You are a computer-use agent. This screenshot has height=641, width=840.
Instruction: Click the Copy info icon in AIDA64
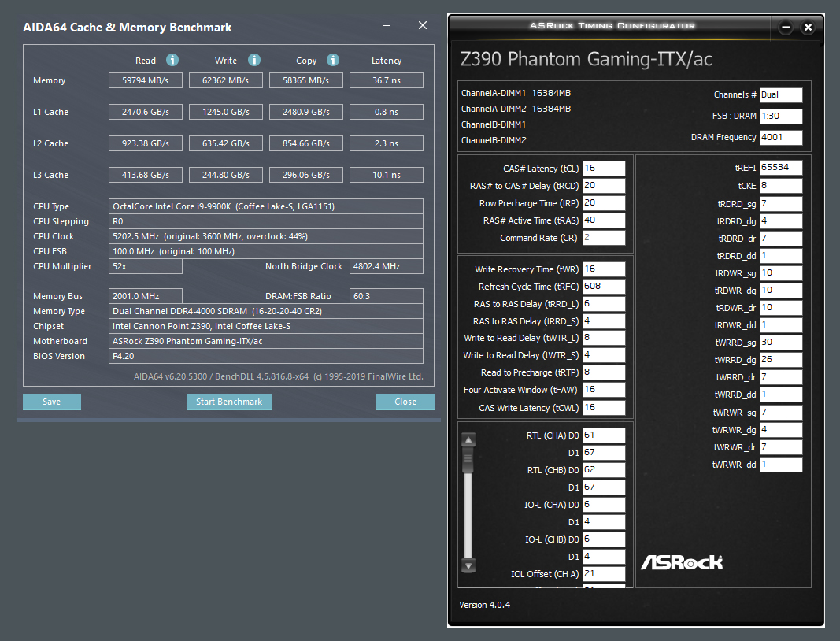tap(333, 60)
